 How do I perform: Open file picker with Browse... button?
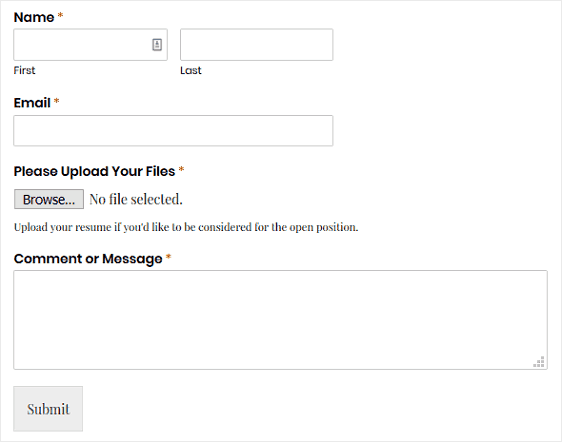49,199
